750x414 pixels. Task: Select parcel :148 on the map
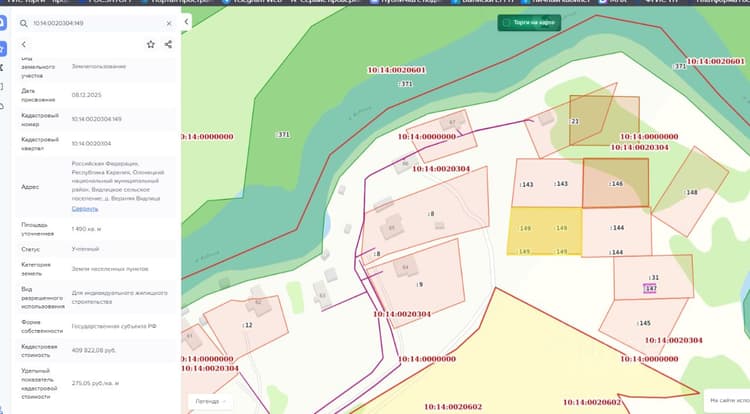[691, 192]
